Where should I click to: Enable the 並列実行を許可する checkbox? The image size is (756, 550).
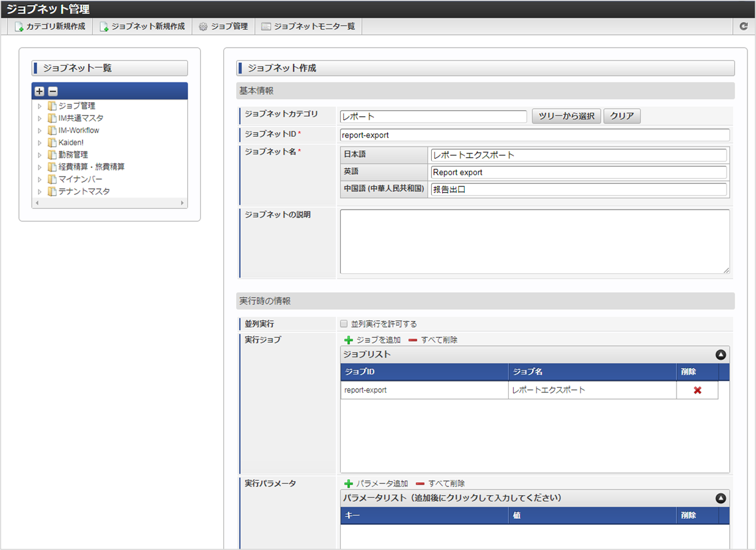[x=344, y=324]
